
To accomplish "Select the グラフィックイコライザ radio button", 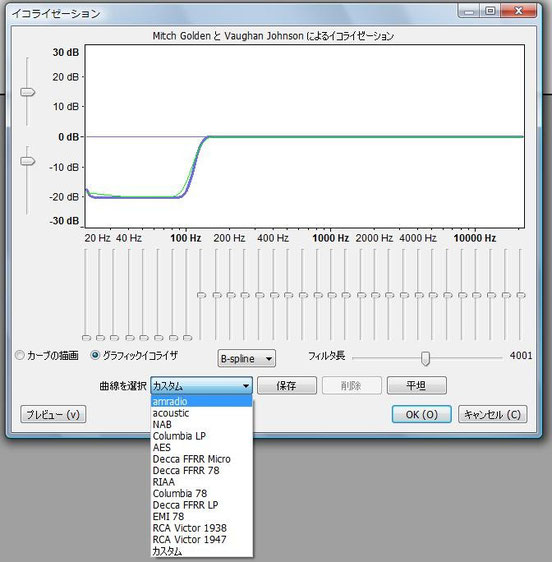I will coord(95,355).
